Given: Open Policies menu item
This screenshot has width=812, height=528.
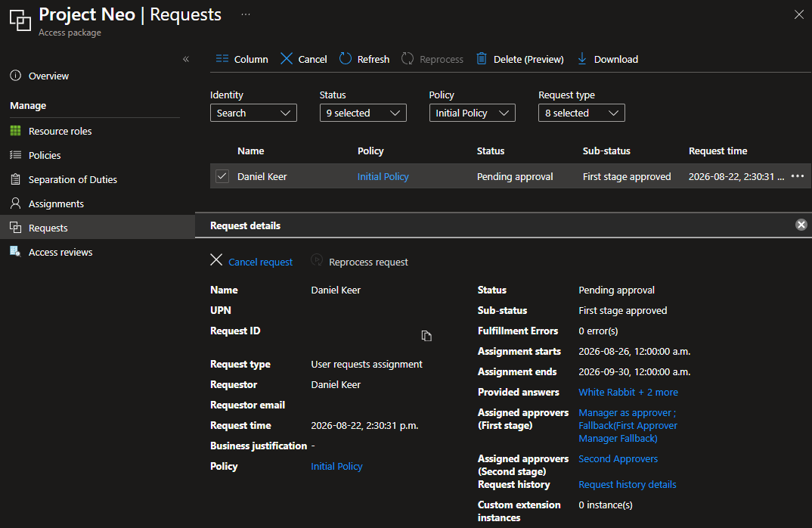Looking at the screenshot, I should (45, 155).
